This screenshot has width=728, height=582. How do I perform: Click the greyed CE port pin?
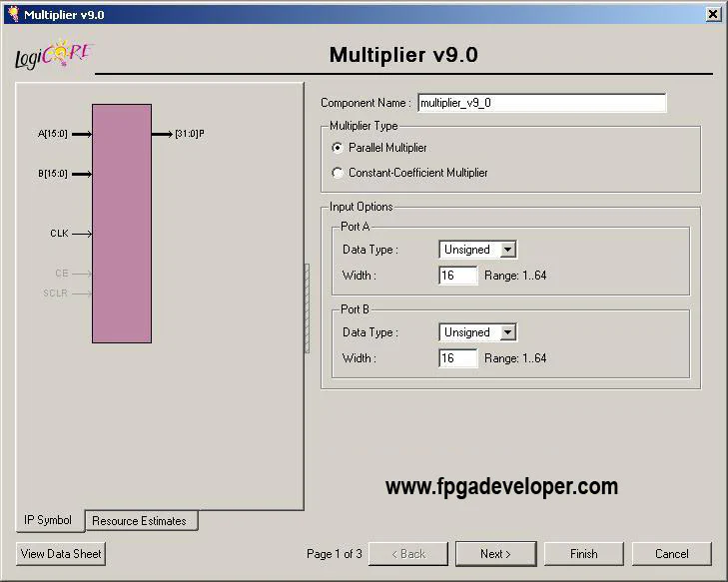pyautogui.click(x=82, y=273)
